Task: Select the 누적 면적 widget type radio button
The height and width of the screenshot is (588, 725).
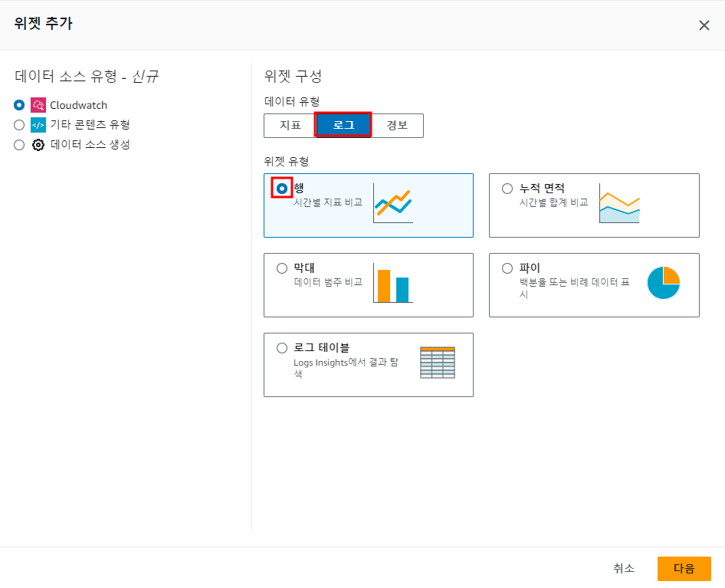Action: 507,189
